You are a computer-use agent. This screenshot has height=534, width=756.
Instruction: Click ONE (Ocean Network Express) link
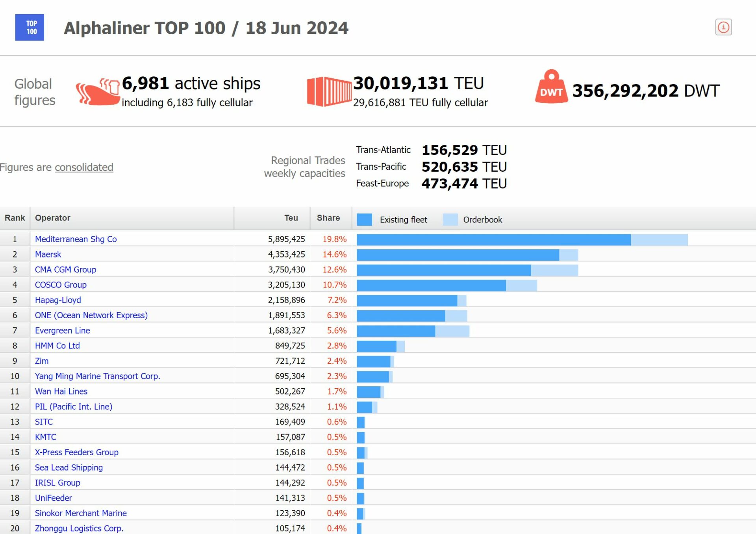click(x=91, y=315)
